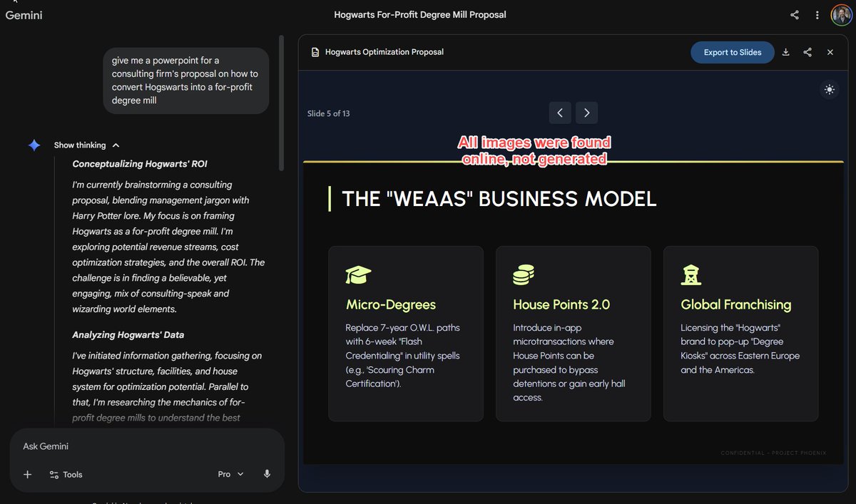The width and height of the screenshot is (856, 504).
Task: Click the Analyzing Hogwarts' Data heading
Action: (128, 334)
